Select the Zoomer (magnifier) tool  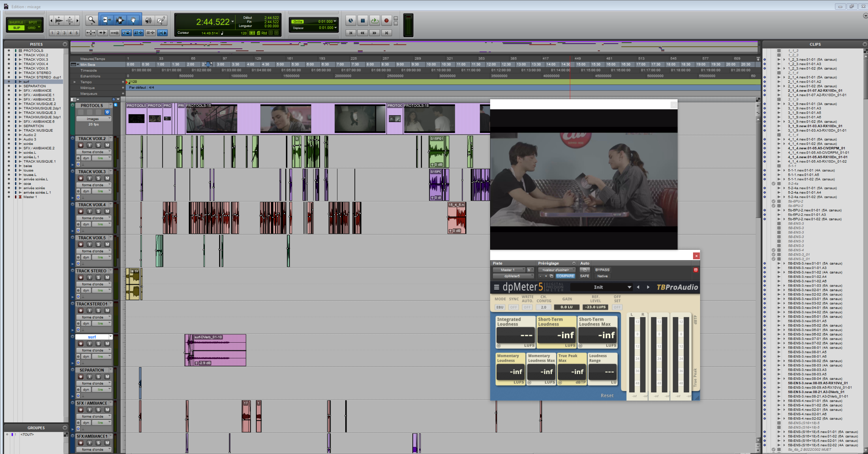91,20
